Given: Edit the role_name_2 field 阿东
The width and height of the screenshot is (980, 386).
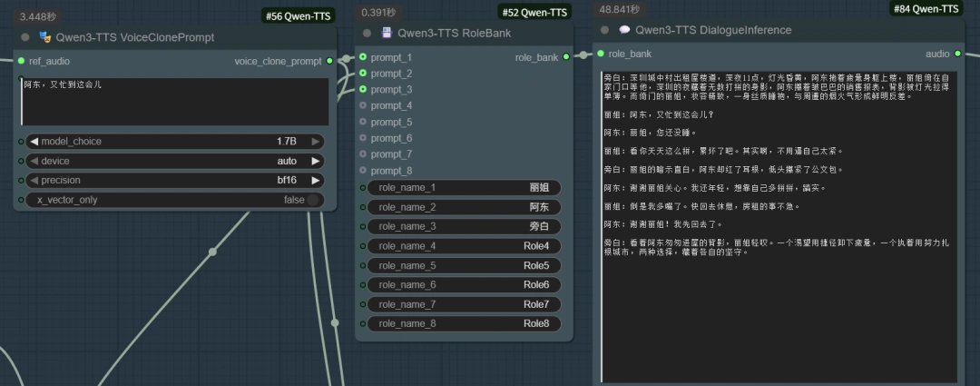Looking at the screenshot, I should 465,207.
